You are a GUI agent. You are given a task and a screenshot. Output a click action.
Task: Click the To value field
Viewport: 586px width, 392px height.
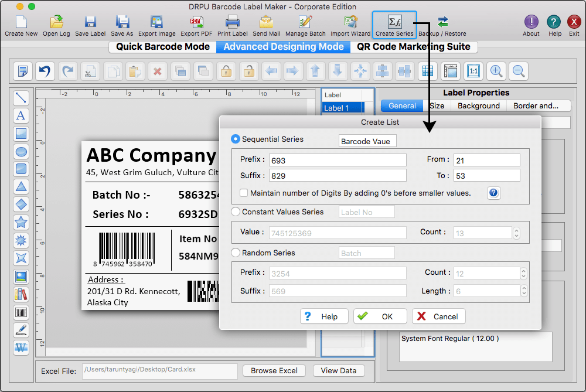[x=486, y=176]
